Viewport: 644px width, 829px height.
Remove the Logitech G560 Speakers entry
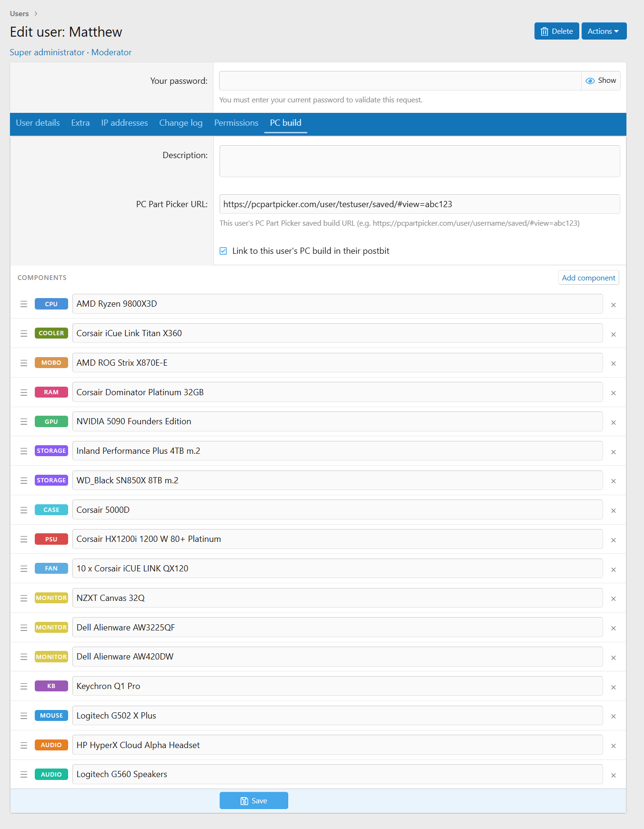613,775
